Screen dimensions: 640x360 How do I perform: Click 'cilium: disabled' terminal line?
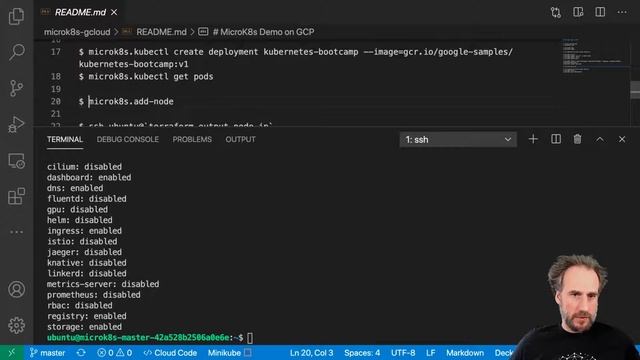pyautogui.click(x=84, y=167)
